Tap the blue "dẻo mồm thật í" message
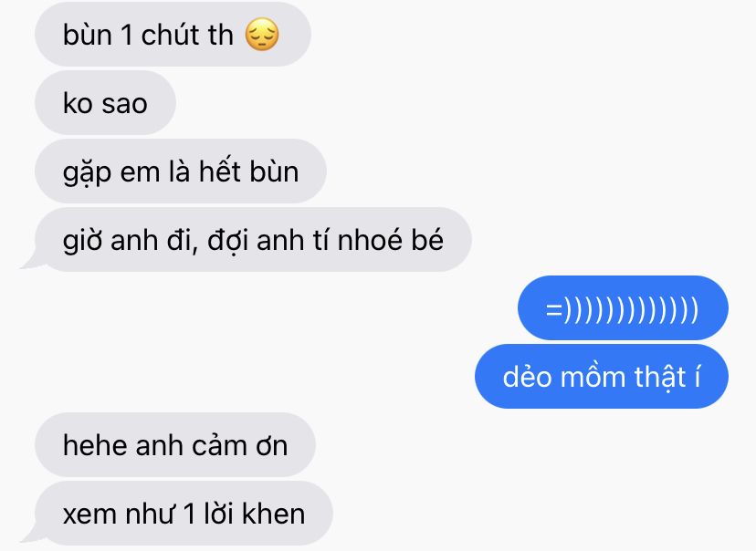This screenshot has width=756, height=551. pos(601,376)
